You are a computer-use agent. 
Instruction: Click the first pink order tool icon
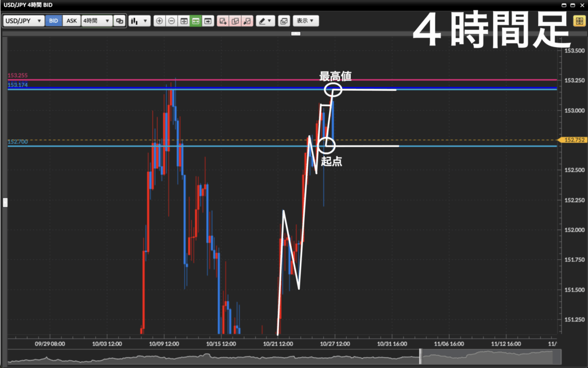(223, 21)
